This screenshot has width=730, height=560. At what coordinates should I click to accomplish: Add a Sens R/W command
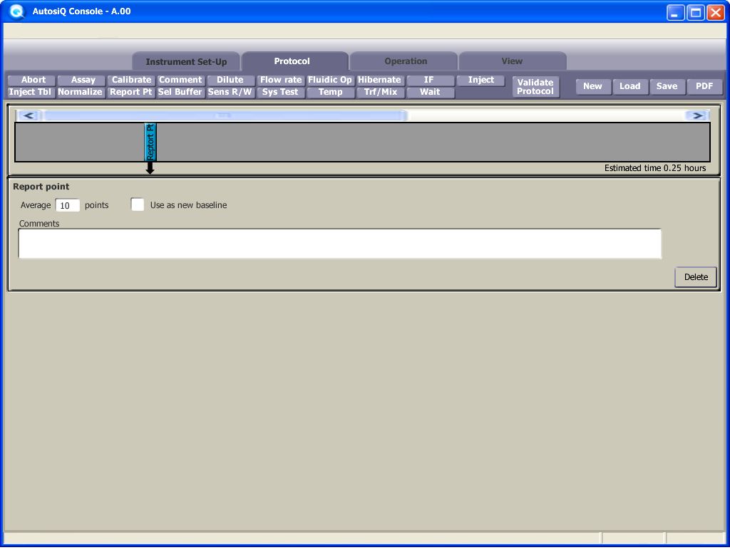coord(231,92)
